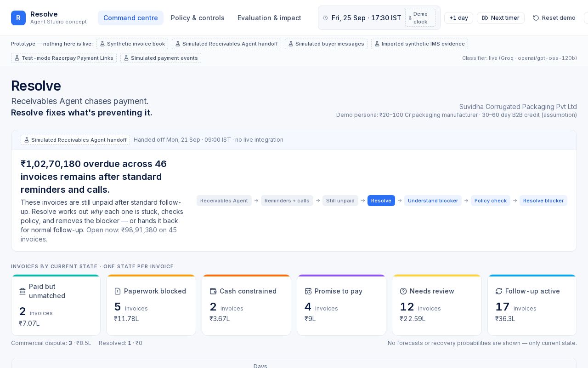Advance the demo clock by +1 day

click(458, 18)
